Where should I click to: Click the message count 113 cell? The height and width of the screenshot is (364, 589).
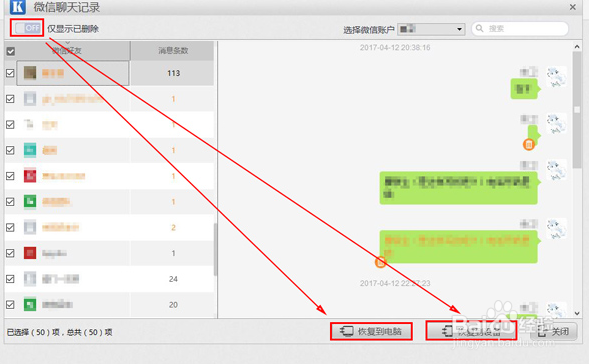coord(173,73)
